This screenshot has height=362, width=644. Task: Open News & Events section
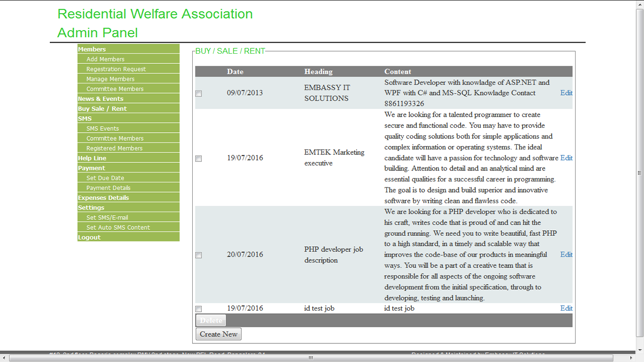pyautogui.click(x=128, y=99)
